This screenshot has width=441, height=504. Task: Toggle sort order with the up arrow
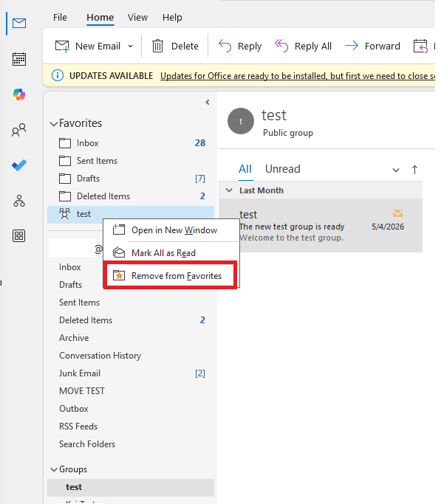point(414,170)
